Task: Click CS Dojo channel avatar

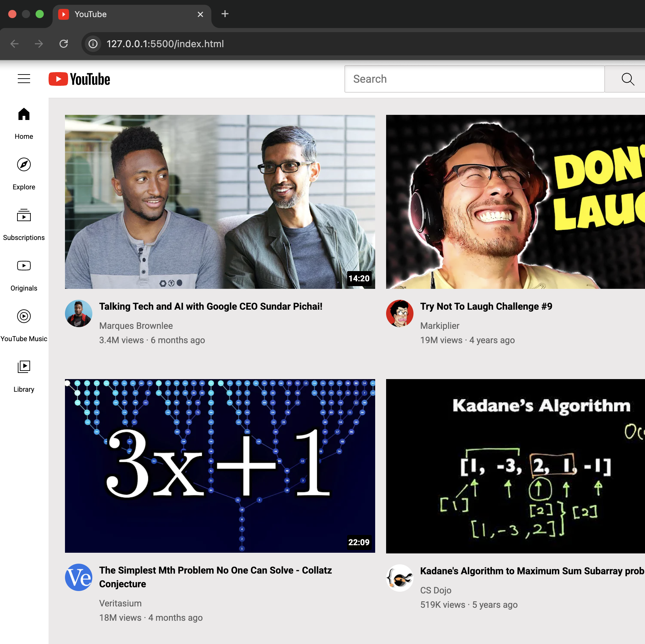Action: tap(400, 578)
